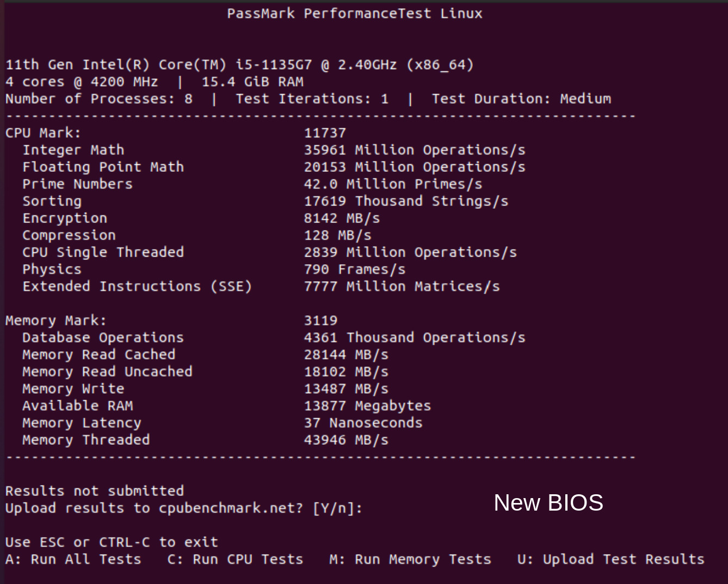
Task: Click the Integer Math row label
Action: point(73,150)
